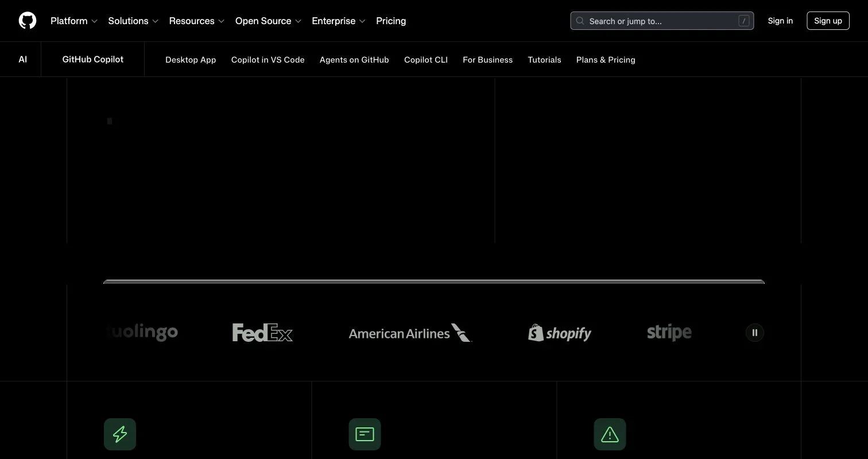Expand the Open Source menu
Screen dimensions: 868x459
click(x=268, y=21)
